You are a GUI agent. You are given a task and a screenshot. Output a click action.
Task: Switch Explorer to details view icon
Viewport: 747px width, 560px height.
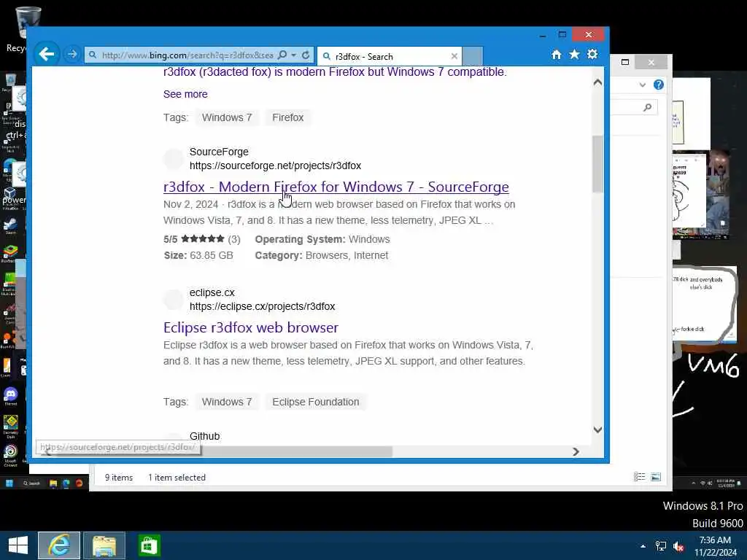coord(639,477)
